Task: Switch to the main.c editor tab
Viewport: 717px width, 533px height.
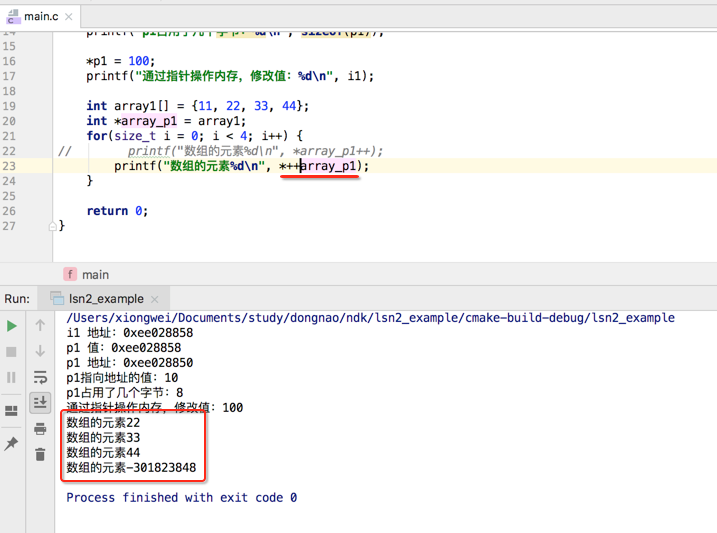Action: click(x=41, y=16)
